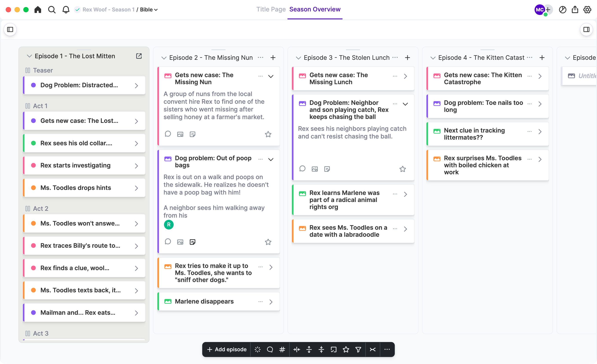Image resolution: width=597 pixels, height=364 pixels.
Task: Collapse Episode 2 - The Missing Nun column
Action: coord(164,58)
